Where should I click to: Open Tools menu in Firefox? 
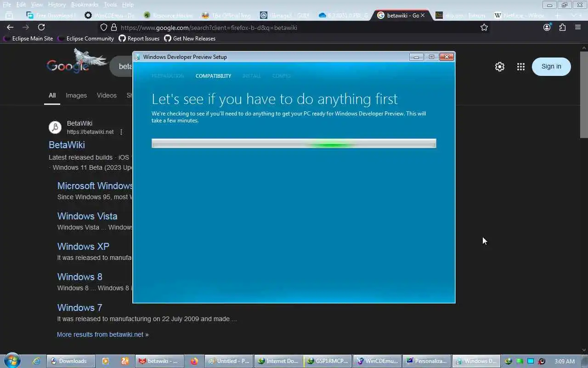pyautogui.click(x=110, y=5)
